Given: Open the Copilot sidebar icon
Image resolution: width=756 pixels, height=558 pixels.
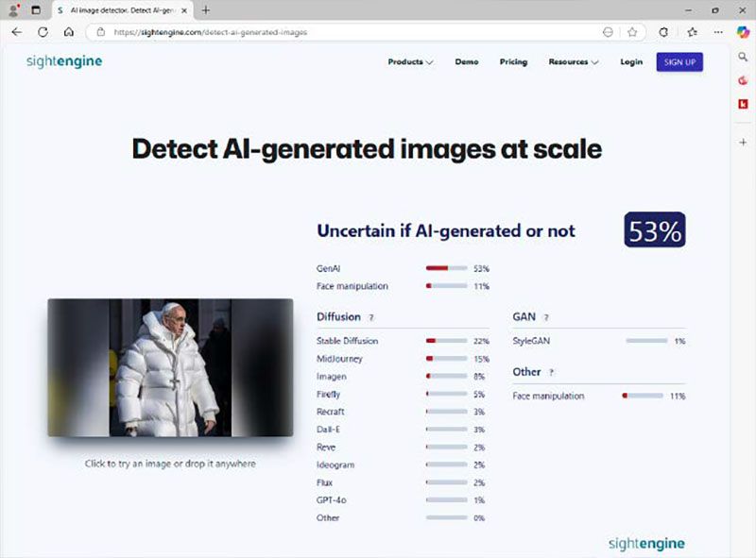Looking at the screenshot, I should [743, 32].
